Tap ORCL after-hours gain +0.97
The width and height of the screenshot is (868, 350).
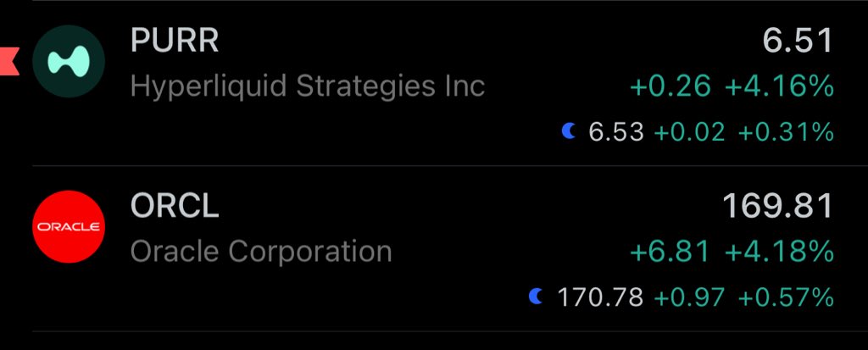(689, 297)
